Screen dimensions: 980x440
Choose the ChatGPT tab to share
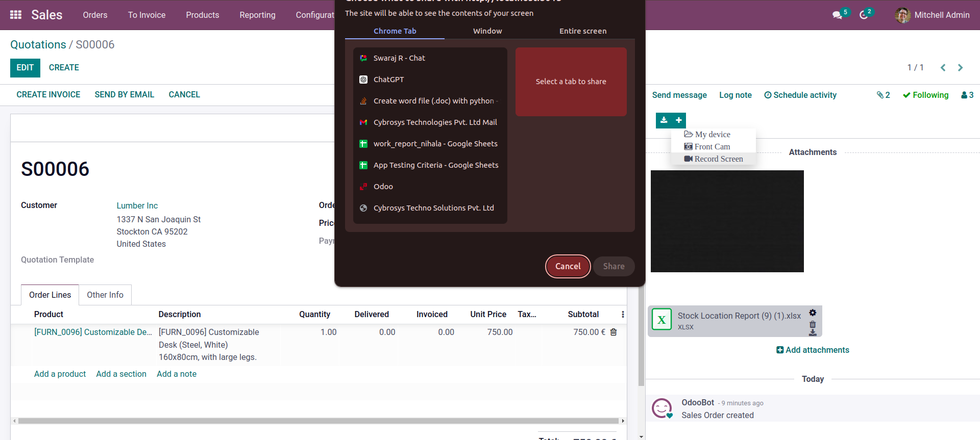[x=430, y=80]
